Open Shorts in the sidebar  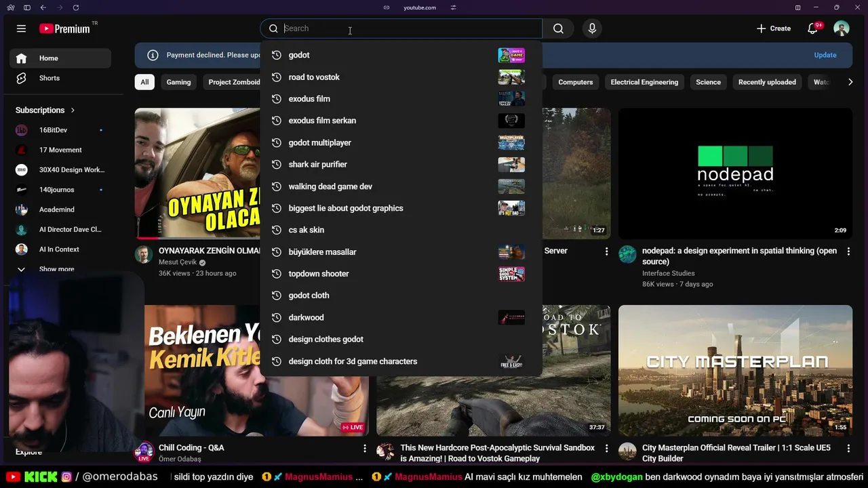60,78
